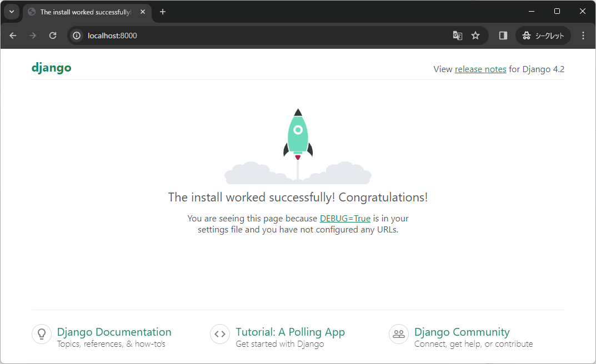This screenshot has width=596, height=364.
Task: Open the incognito シークレット indicator
Action: (543, 36)
